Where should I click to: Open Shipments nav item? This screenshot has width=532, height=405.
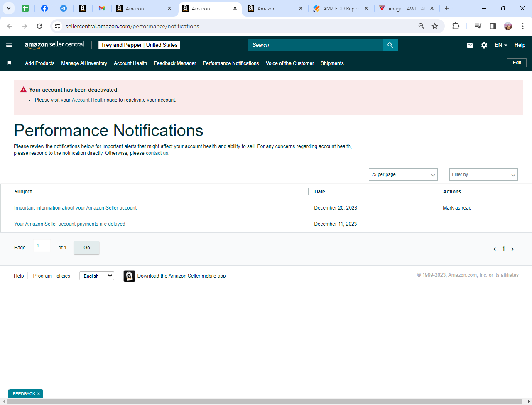click(332, 63)
